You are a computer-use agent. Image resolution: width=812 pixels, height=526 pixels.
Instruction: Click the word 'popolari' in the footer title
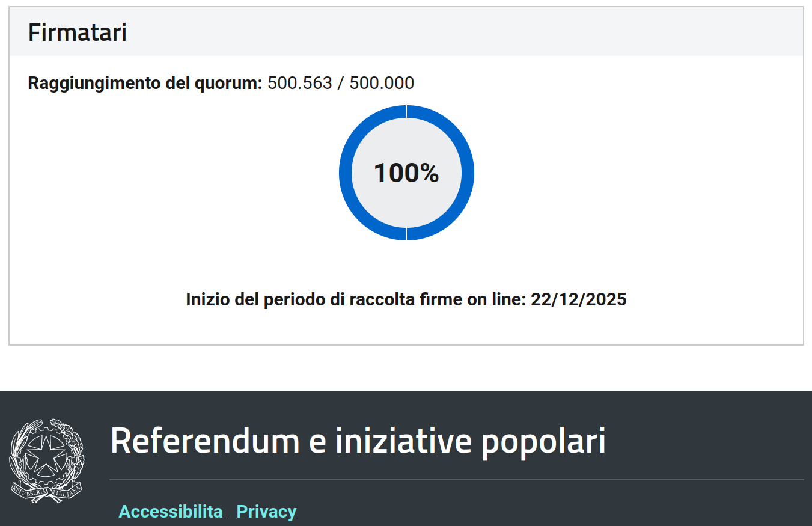tap(543, 441)
